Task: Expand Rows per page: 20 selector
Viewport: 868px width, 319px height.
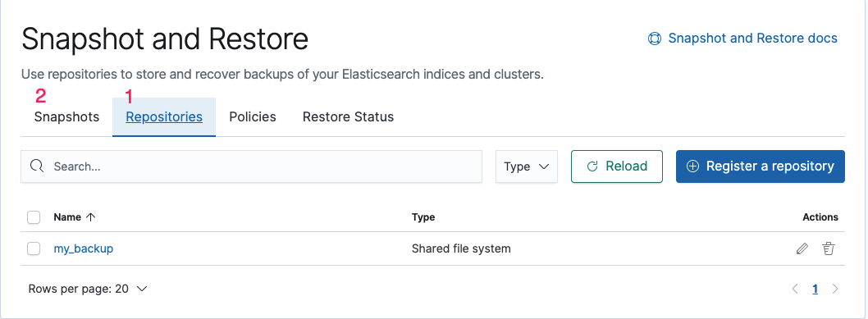Action: click(x=88, y=289)
